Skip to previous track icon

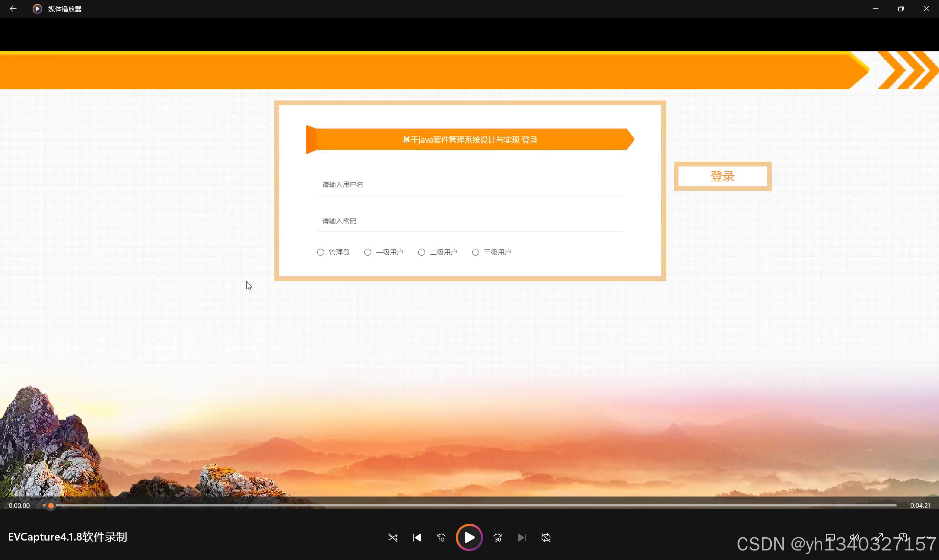click(417, 537)
